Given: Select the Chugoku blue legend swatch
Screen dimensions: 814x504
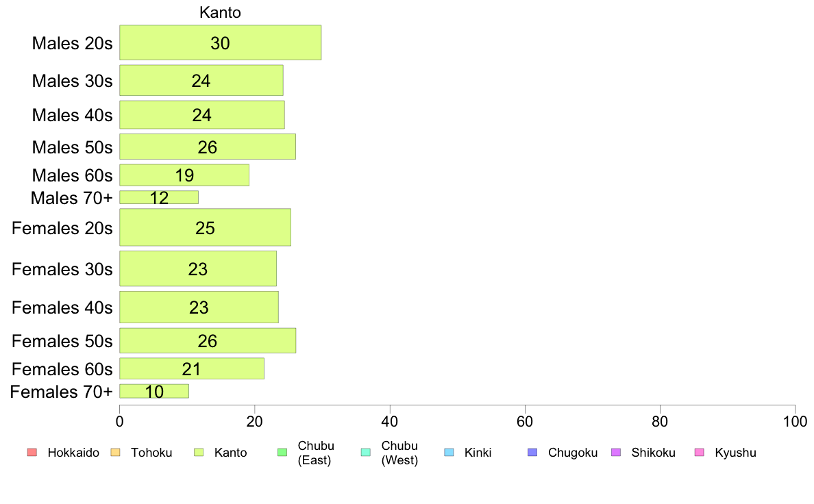Looking at the screenshot, I should (x=532, y=453).
